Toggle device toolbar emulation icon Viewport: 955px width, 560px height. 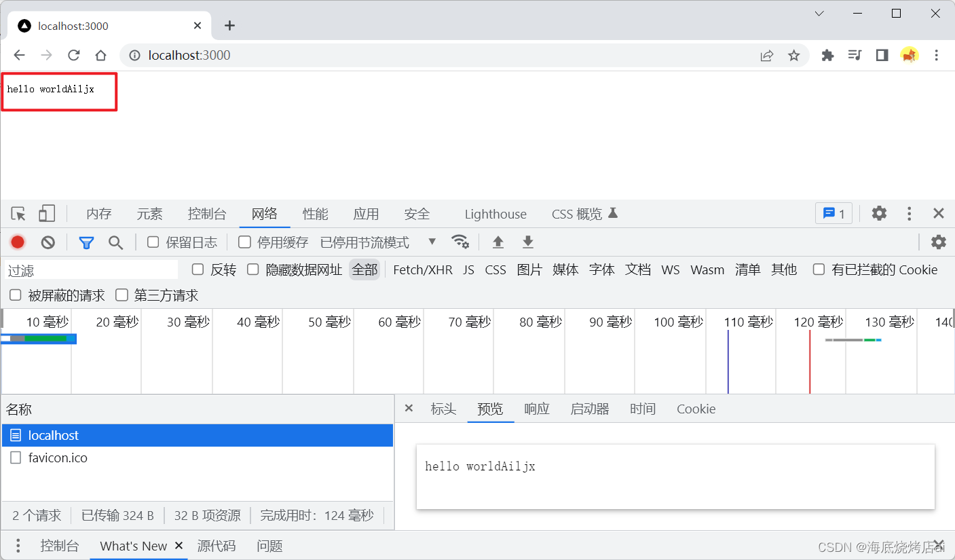coord(46,214)
